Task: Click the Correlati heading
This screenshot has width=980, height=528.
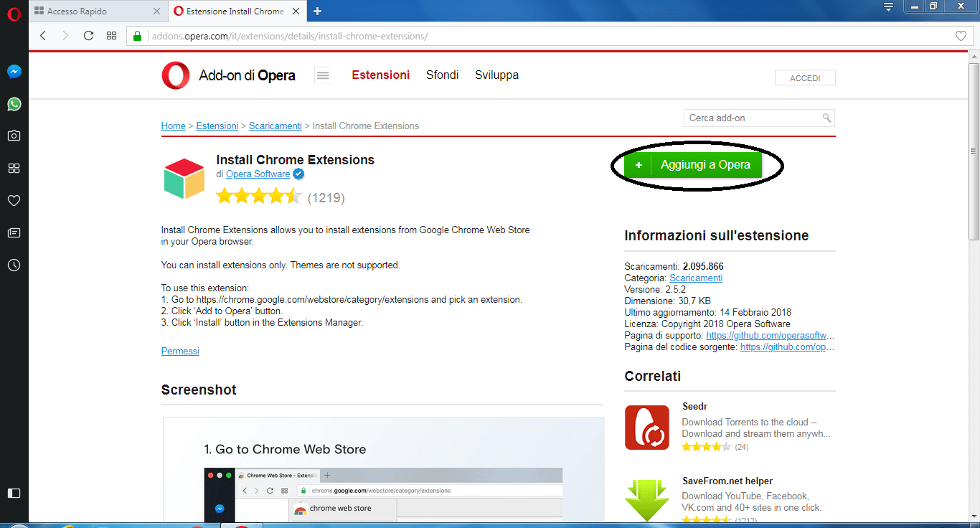Action: point(653,376)
